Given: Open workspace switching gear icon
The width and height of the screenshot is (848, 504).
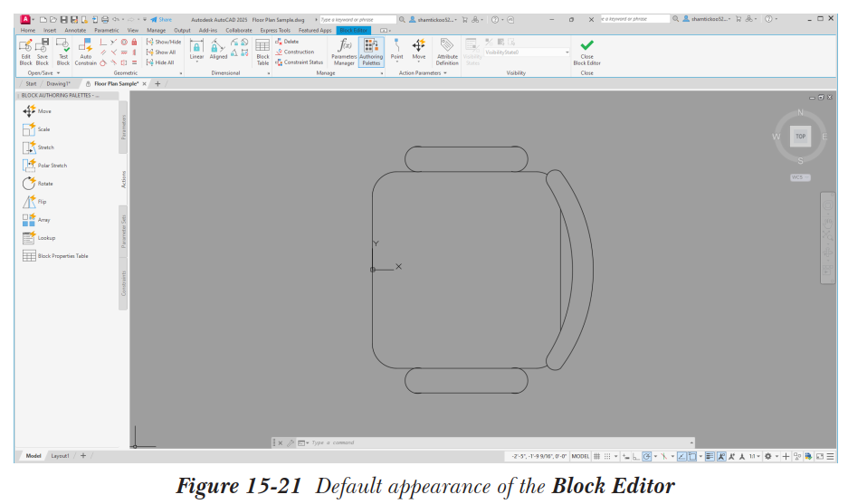Looking at the screenshot, I should tap(768, 456).
